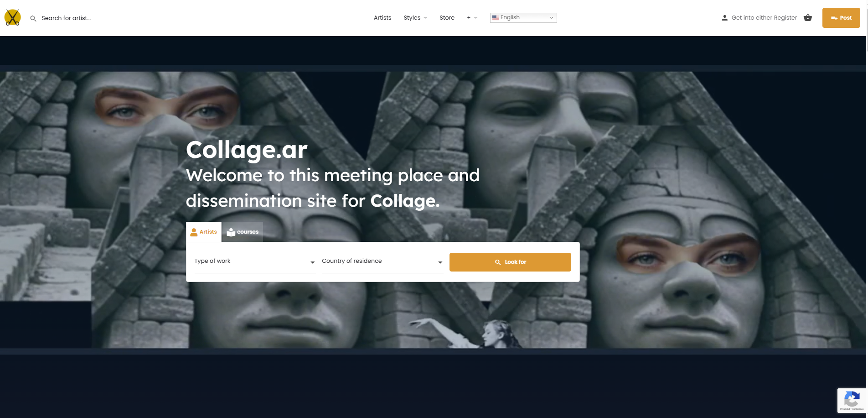Expand the Styles menu
868x418 pixels.
point(415,18)
